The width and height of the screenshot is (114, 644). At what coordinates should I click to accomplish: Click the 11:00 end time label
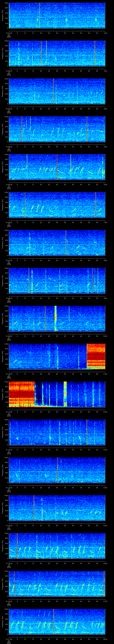pos(105,374)
